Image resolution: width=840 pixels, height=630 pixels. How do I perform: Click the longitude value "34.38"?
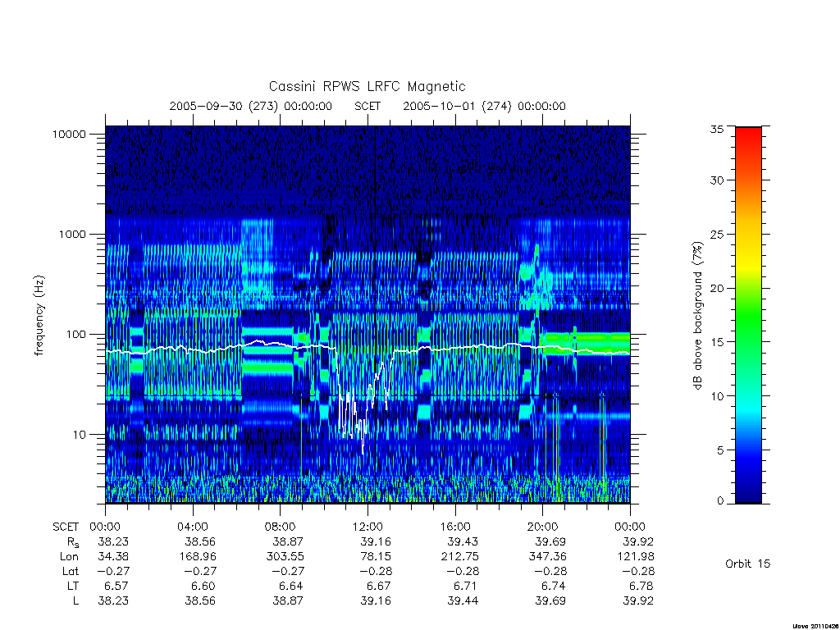(113, 557)
